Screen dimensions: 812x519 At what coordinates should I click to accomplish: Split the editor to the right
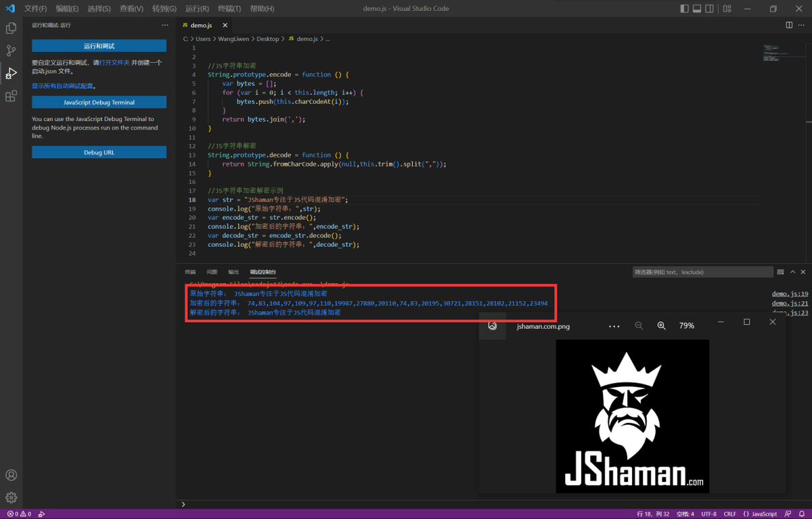click(x=789, y=25)
